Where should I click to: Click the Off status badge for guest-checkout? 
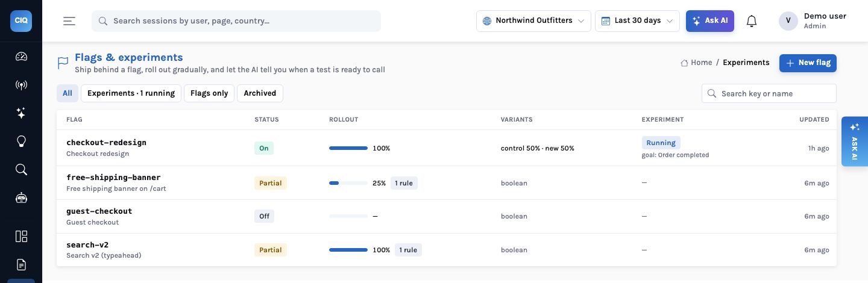(264, 216)
